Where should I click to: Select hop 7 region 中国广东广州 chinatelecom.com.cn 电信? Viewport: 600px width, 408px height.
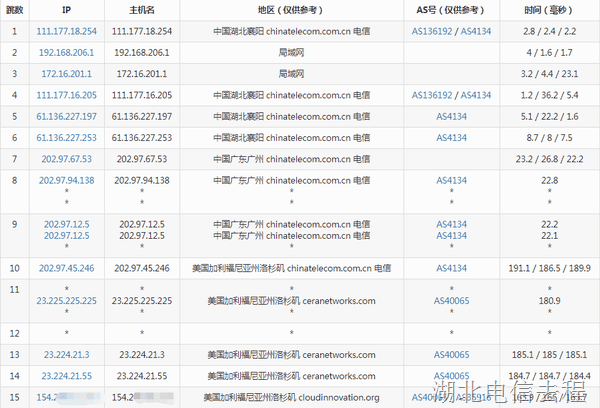291,159
